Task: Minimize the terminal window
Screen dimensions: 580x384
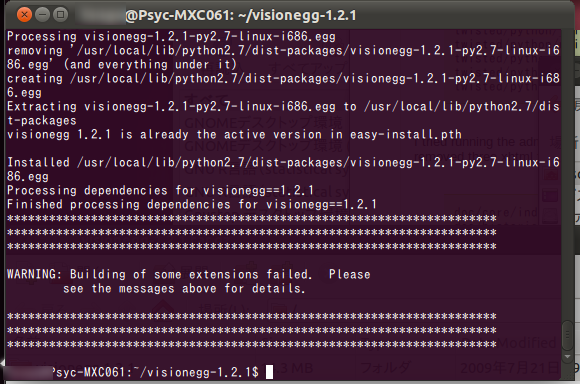Action: (43, 15)
